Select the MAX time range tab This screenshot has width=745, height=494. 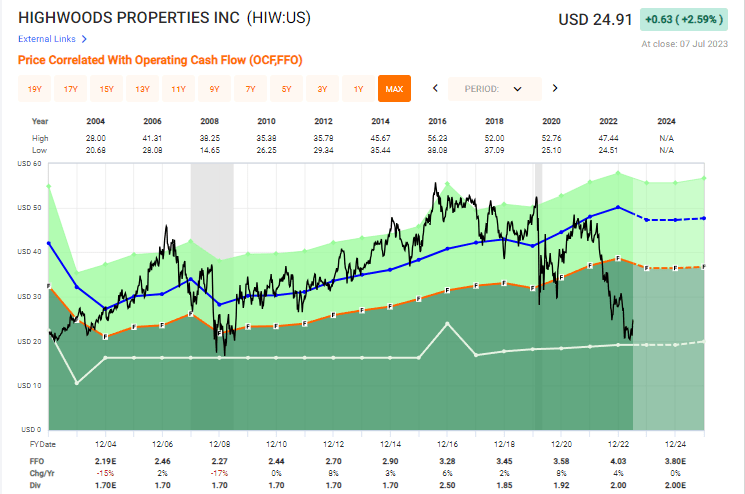(394, 89)
